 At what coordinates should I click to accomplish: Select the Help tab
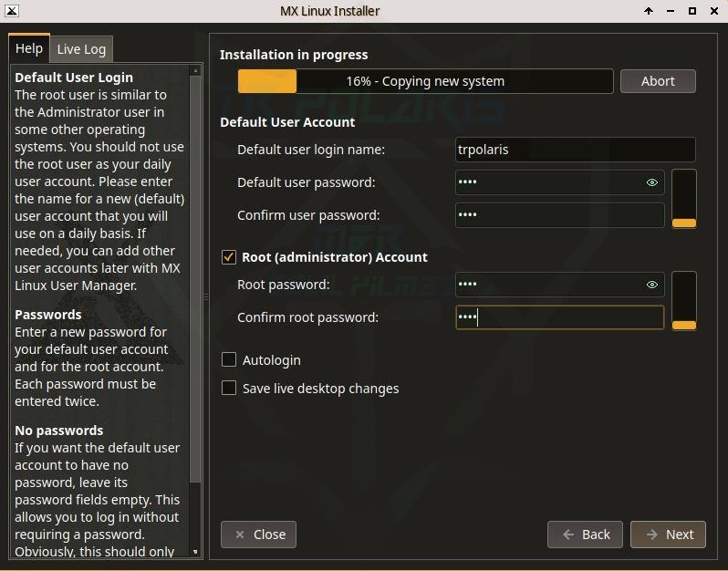pyautogui.click(x=29, y=48)
